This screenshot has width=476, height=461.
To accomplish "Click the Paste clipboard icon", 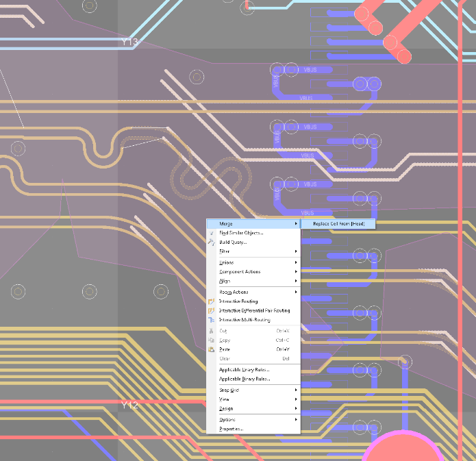I will point(212,349).
